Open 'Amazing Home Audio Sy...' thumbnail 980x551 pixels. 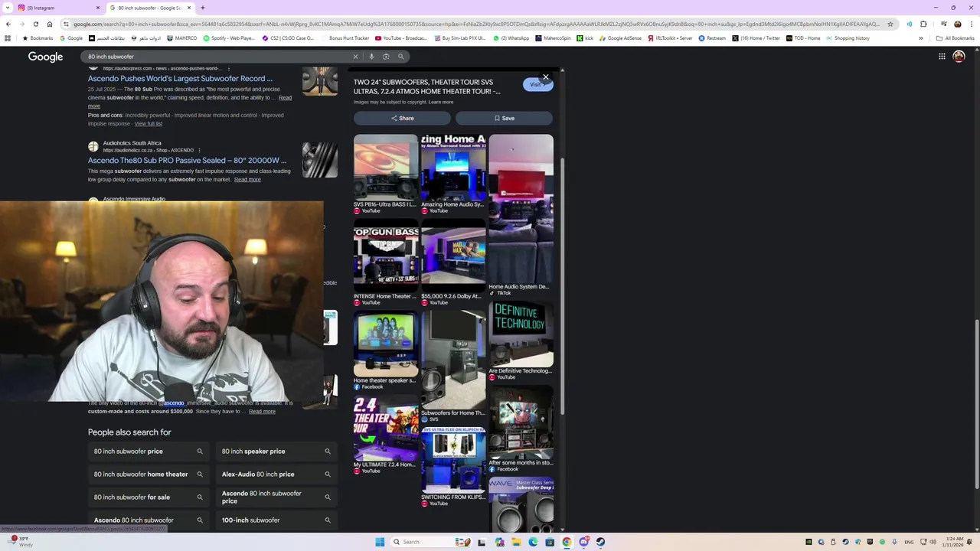click(453, 168)
